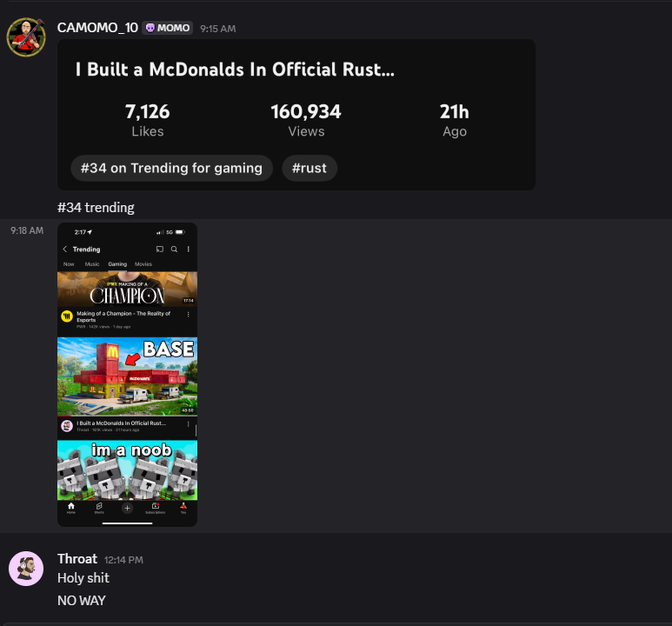Image resolution: width=672 pixels, height=626 pixels.
Task: Click the 9:18 AM timestamp
Action: (27, 230)
